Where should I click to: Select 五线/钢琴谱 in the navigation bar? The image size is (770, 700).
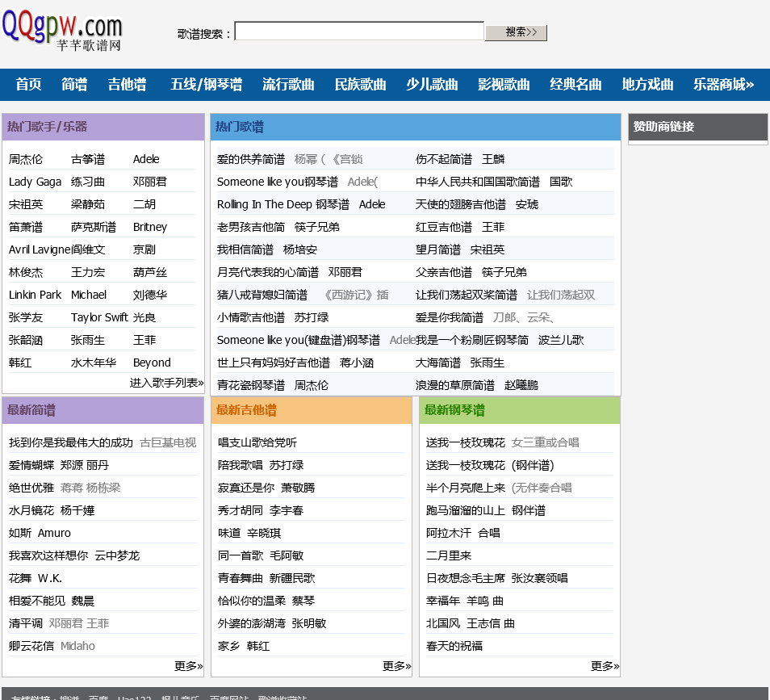click(207, 85)
